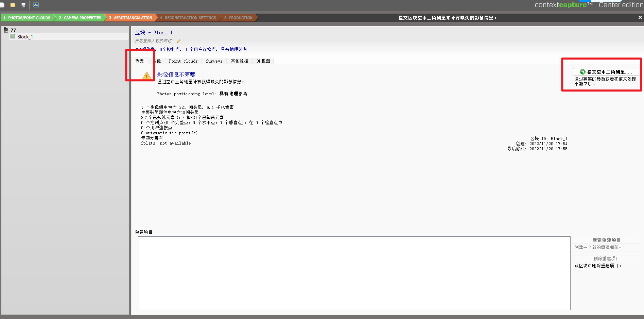Click the 最后修改 2022/11/20 17:55 timestamp
Screen dimensions: 644x319
click(x=537, y=149)
